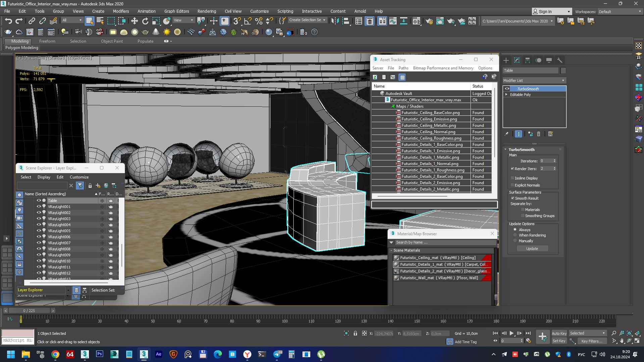Toggle visibility eye of Table layer row
This screenshot has height=362, width=644.
(39, 200)
